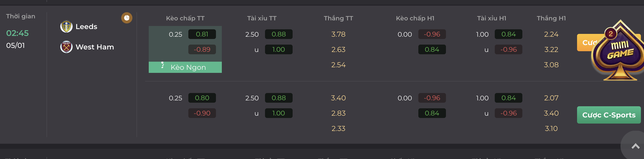The height and width of the screenshot is (159, 644).
Task: Select draw odds 2.54 in Thắng TT
Action: [338, 65]
